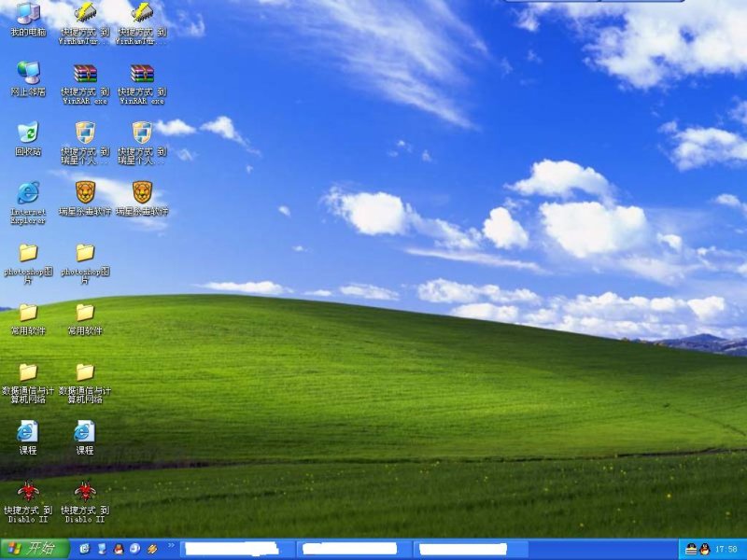This screenshot has height=560, width=747.
Task: Open the QQ penguin in the system tray
Action: click(704, 549)
